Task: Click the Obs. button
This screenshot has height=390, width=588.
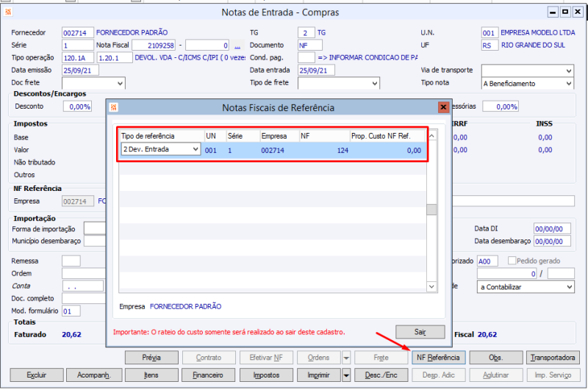Action: point(495,358)
